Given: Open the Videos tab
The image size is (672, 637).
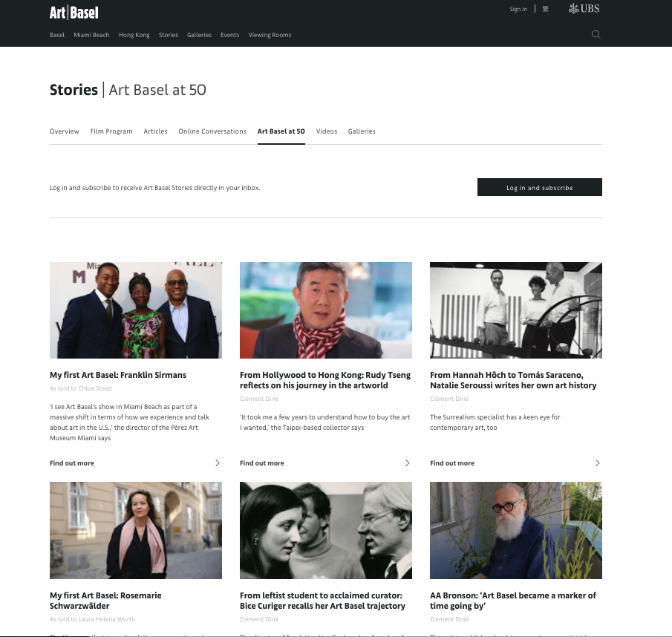Looking at the screenshot, I should click(x=327, y=131).
